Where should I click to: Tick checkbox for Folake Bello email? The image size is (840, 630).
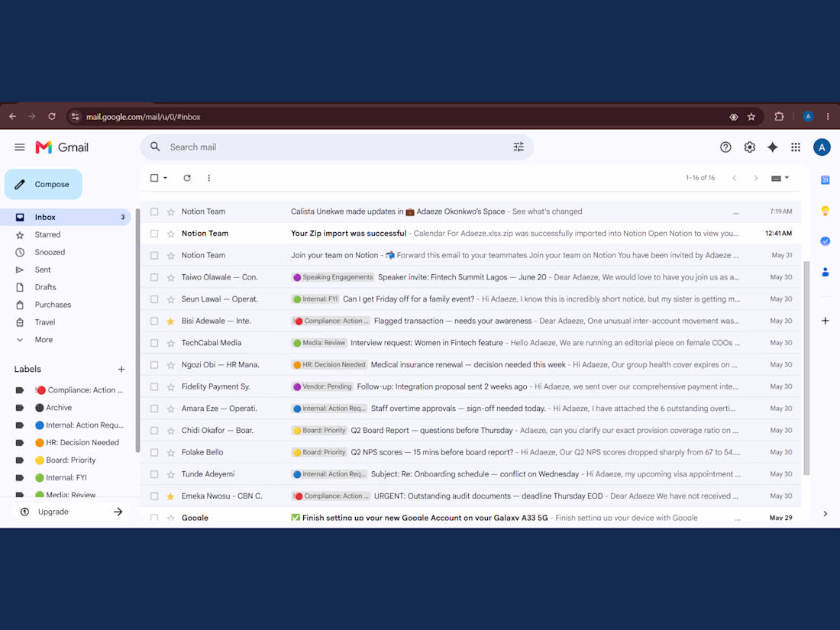coord(154,453)
